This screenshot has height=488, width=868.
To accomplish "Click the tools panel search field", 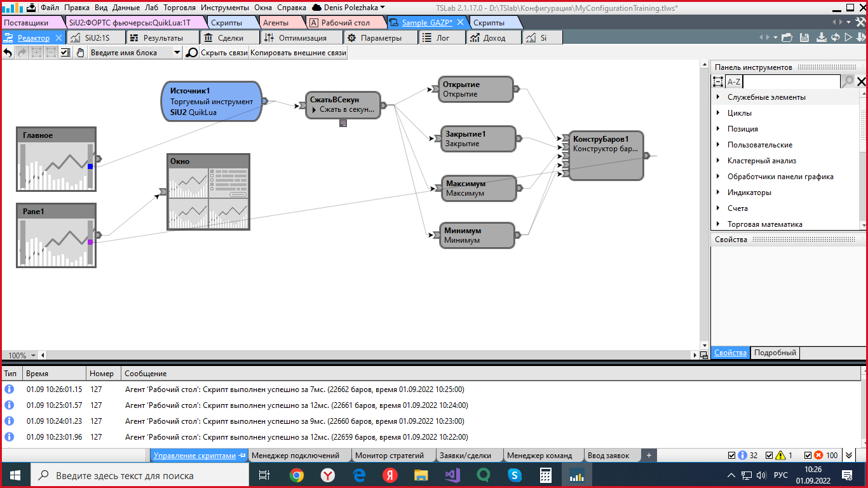I will [x=791, y=82].
